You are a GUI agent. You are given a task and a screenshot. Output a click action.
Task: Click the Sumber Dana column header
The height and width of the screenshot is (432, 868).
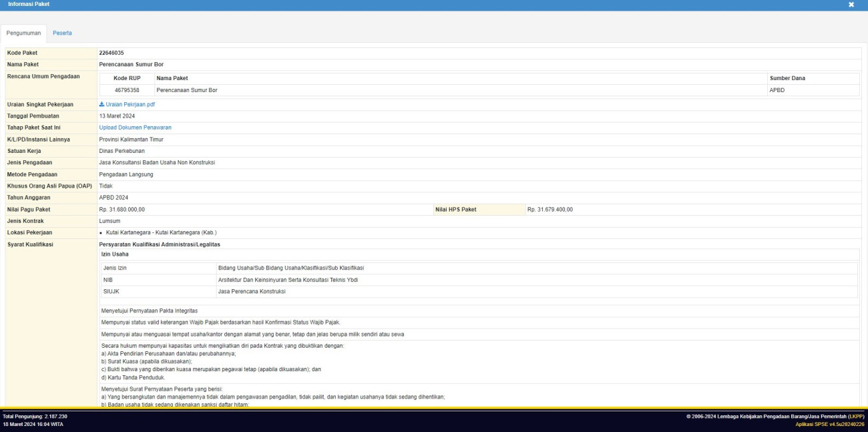click(x=787, y=78)
